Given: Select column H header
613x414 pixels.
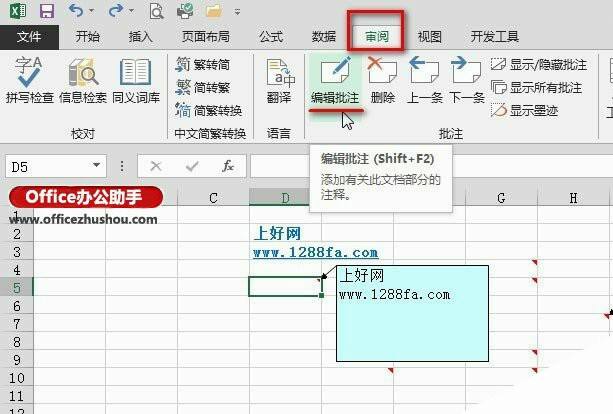Looking at the screenshot, I should click(x=573, y=198).
